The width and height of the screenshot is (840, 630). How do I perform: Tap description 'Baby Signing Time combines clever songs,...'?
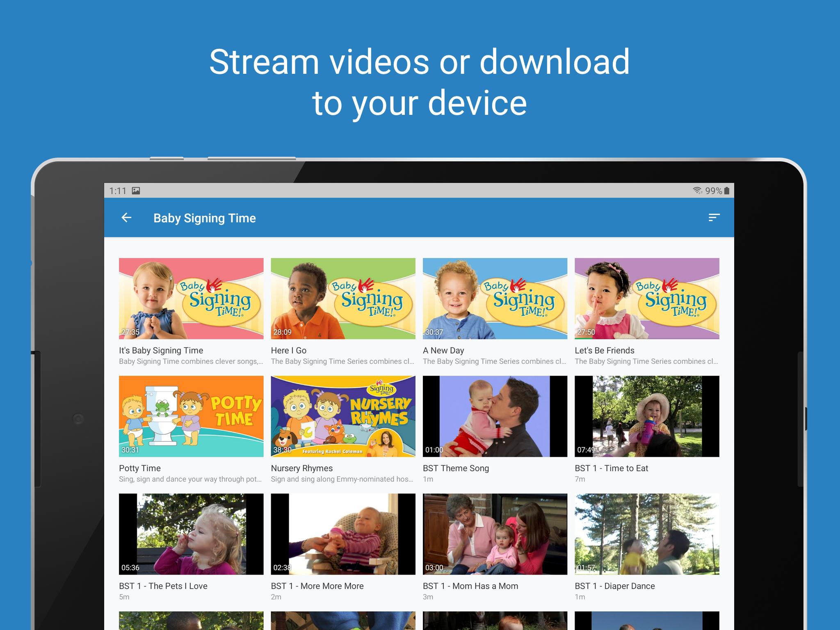click(x=191, y=361)
